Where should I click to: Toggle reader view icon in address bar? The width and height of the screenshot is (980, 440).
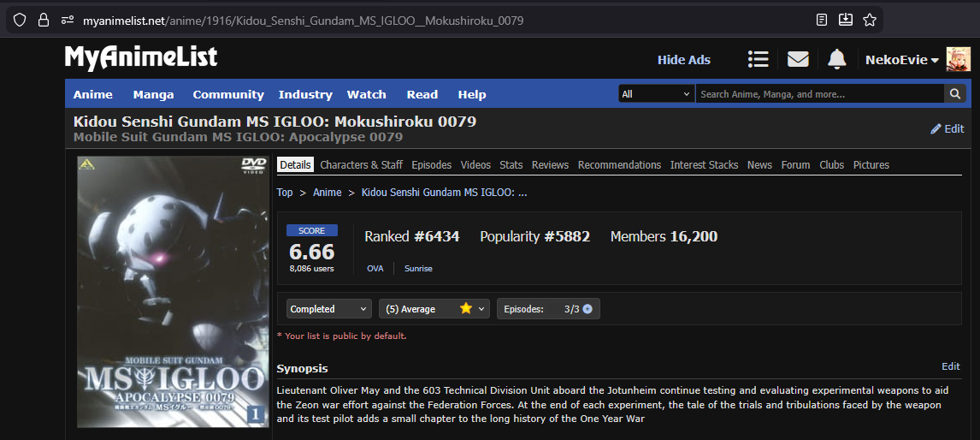pyautogui.click(x=822, y=20)
